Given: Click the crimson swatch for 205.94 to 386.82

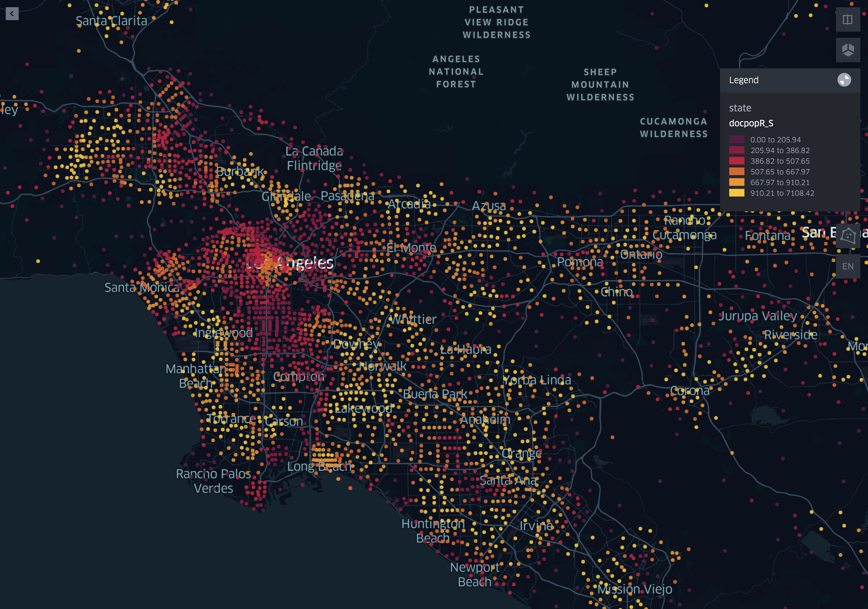Looking at the screenshot, I should click(x=736, y=150).
